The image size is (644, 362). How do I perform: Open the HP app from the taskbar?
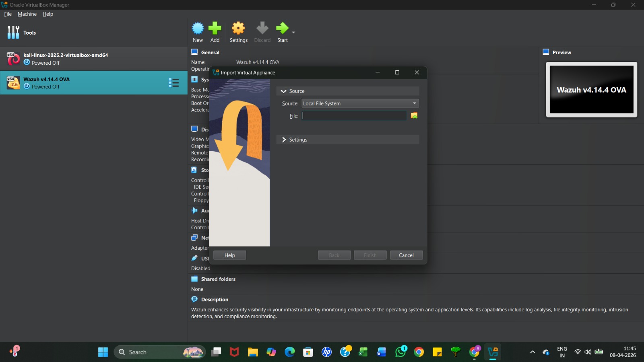point(326,352)
